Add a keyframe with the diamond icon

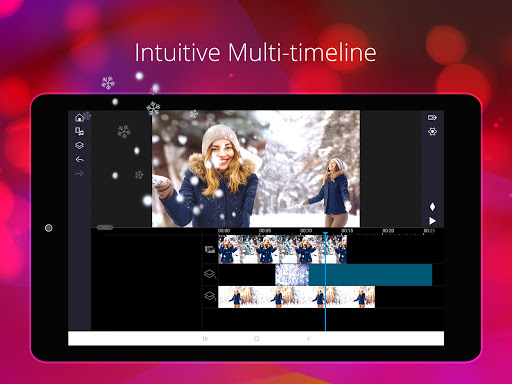(432, 207)
